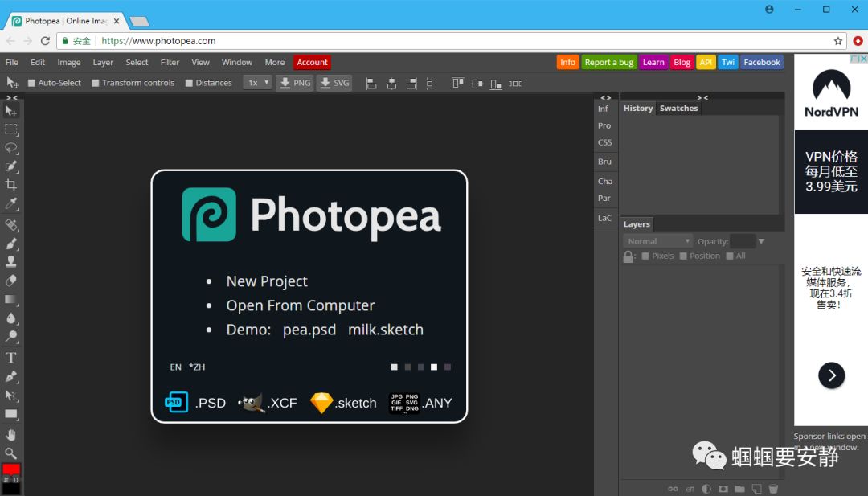Open the Normal blend mode dropdown
This screenshot has width=868, height=496.
657,240
